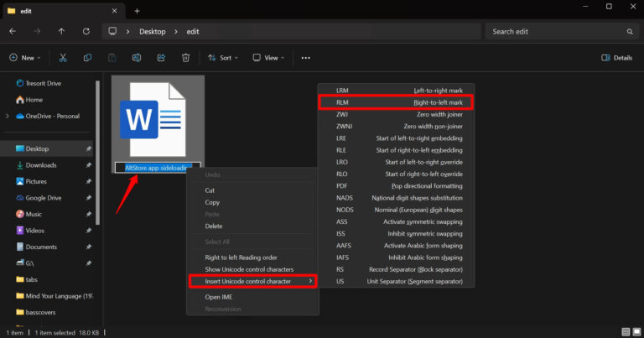The image size is (644, 338).
Task: Open the Sort dropdown
Action: point(225,58)
